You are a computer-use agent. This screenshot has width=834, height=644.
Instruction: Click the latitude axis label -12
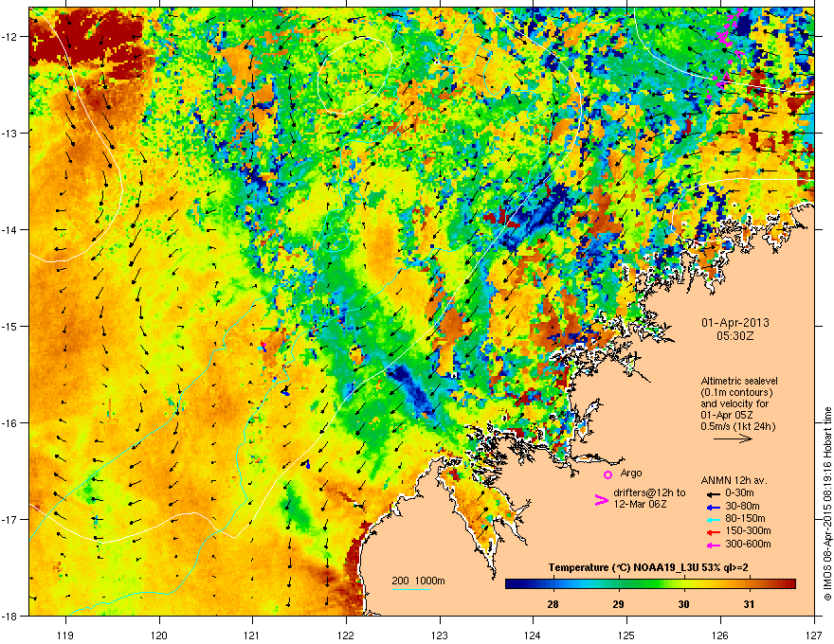click(10, 37)
